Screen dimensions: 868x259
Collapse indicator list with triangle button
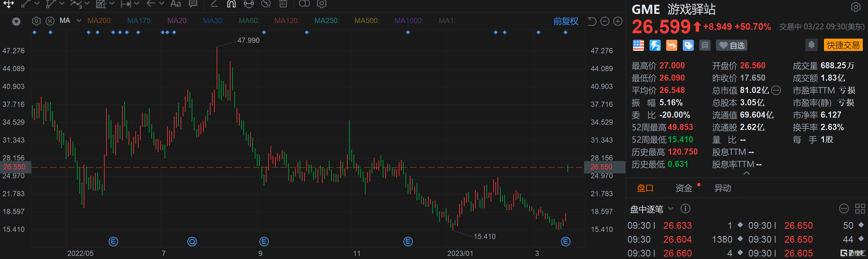tap(16, 22)
